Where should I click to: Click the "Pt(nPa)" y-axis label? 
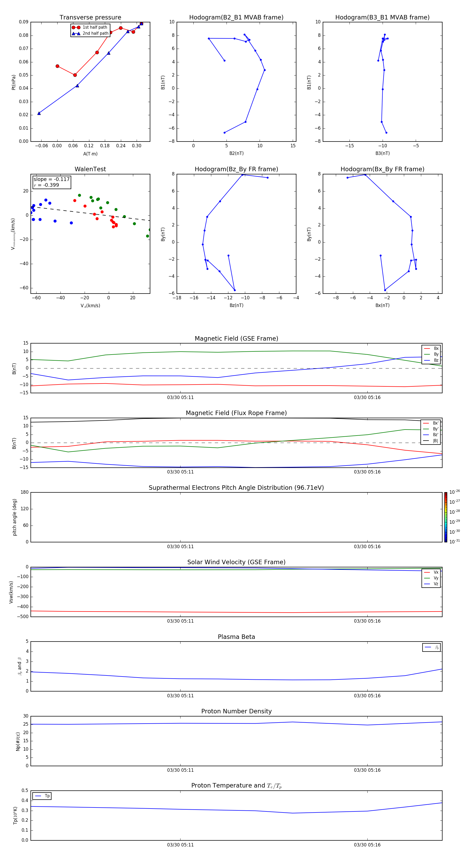pos(14,82)
